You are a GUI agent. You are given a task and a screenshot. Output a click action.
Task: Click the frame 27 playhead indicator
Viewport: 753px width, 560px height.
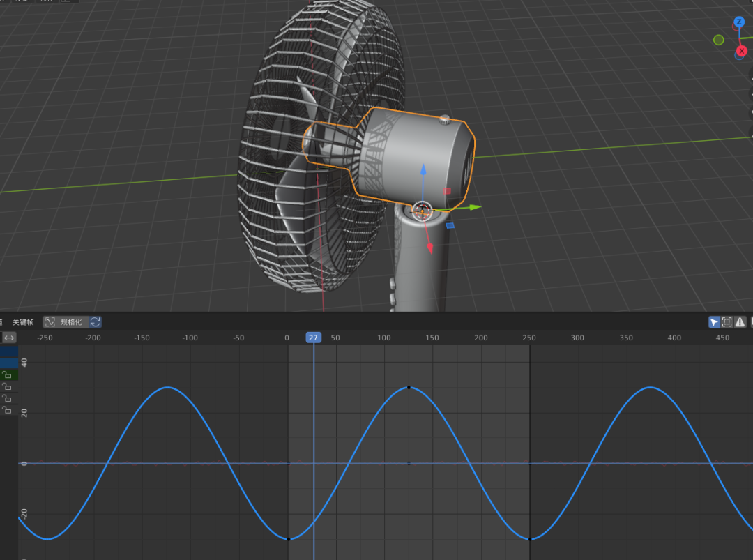coord(313,337)
